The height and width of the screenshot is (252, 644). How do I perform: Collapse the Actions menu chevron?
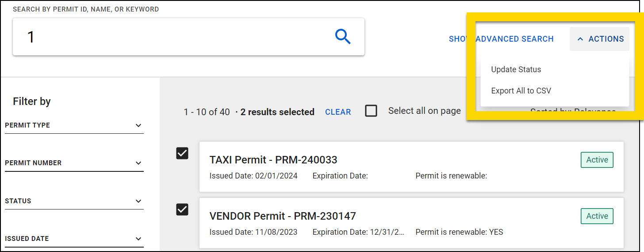580,39
